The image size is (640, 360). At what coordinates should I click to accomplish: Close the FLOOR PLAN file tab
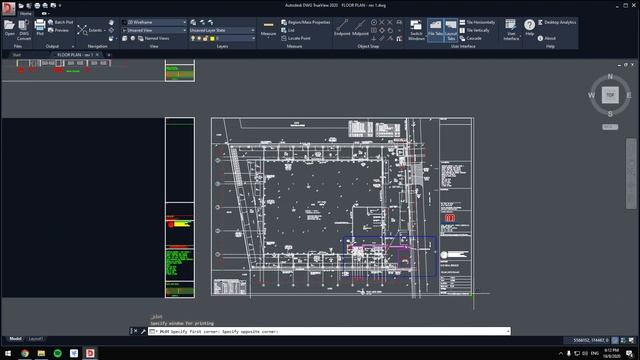[97, 55]
